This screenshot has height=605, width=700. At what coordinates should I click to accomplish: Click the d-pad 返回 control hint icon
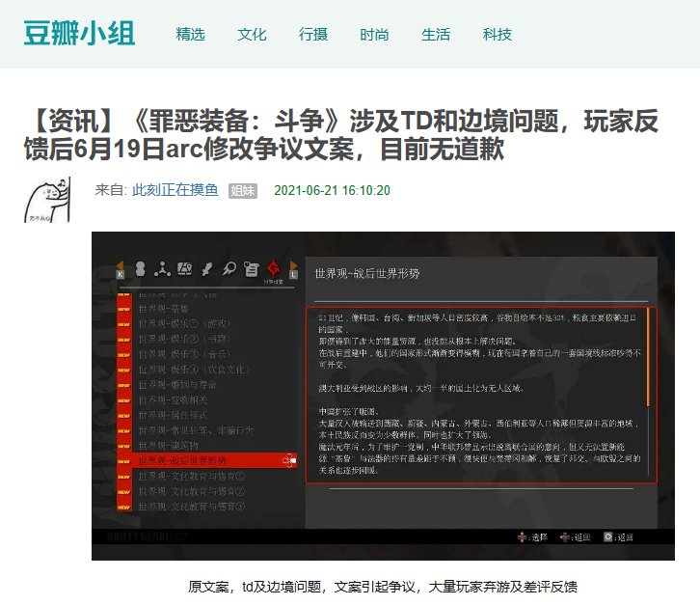click(x=565, y=537)
